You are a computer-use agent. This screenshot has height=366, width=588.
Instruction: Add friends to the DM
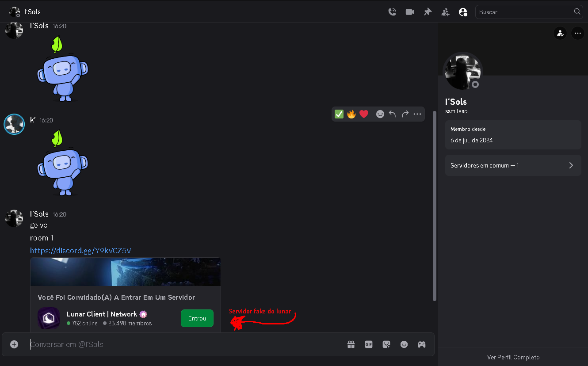pos(445,12)
